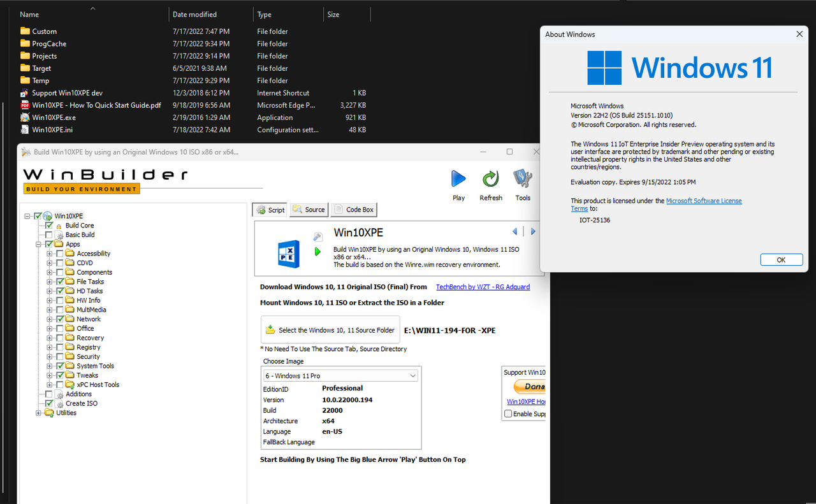Toggle the Network checkbox
The width and height of the screenshot is (816, 504).
tap(60, 319)
